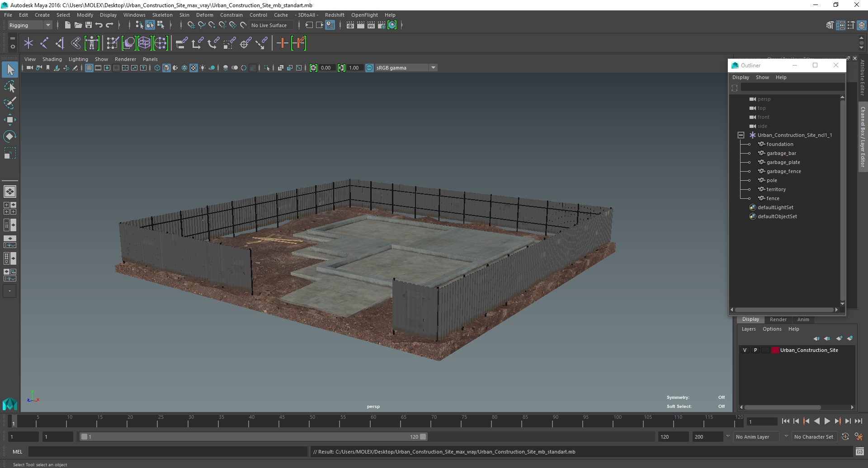Open the Skeleton menu

pyautogui.click(x=162, y=15)
